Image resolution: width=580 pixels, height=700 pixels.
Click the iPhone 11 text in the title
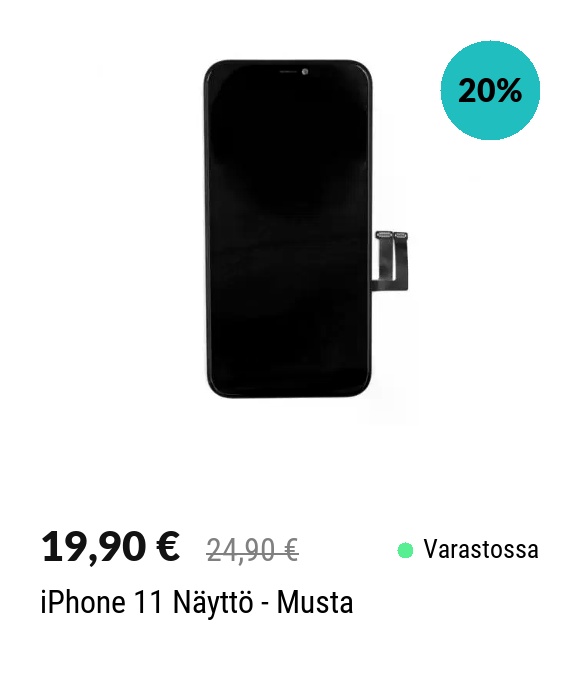pos(101,602)
